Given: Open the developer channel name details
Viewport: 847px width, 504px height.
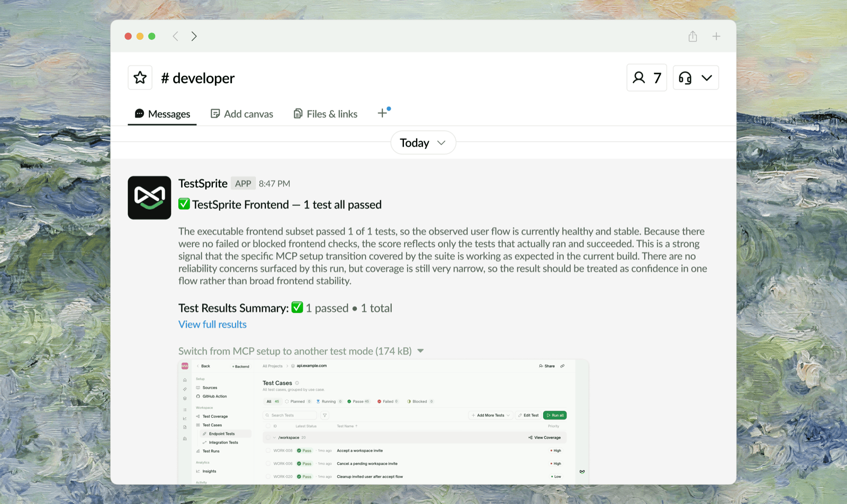Looking at the screenshot, I should (198, 78).
